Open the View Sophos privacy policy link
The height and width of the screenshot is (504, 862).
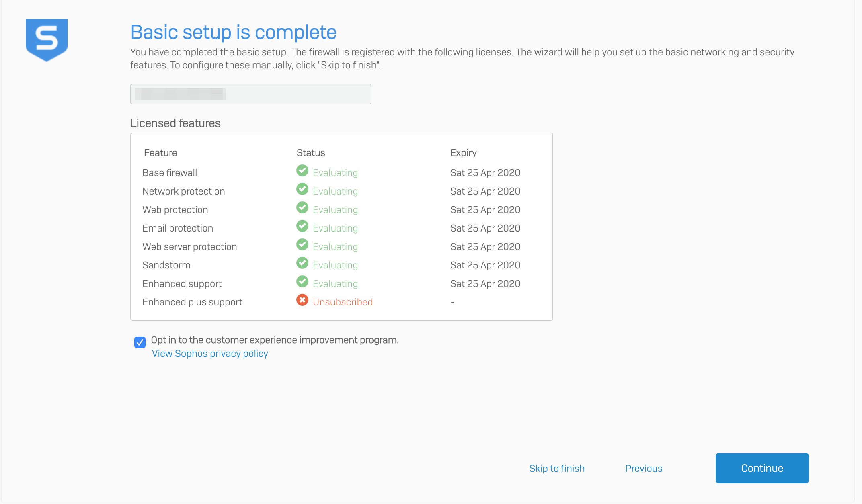click(x=210, y=354)
